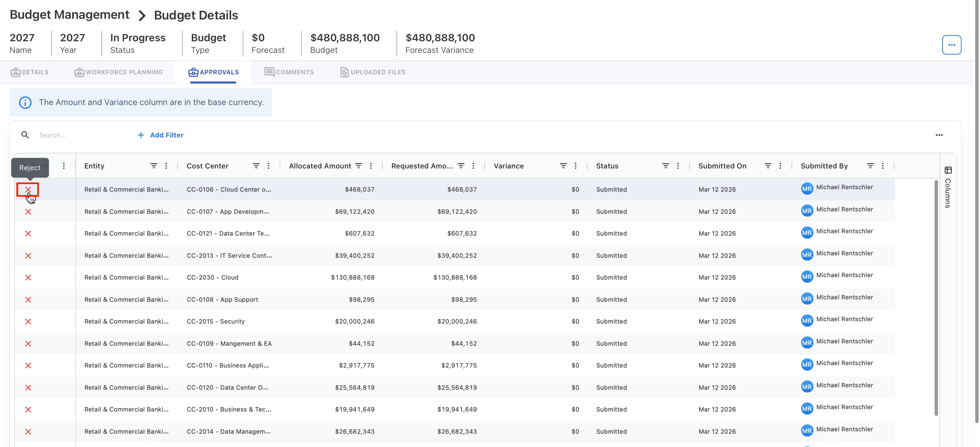980x447 pixels.
Task: Reject the CC-0121 Data Center row
Action: [x=28, y=233]
